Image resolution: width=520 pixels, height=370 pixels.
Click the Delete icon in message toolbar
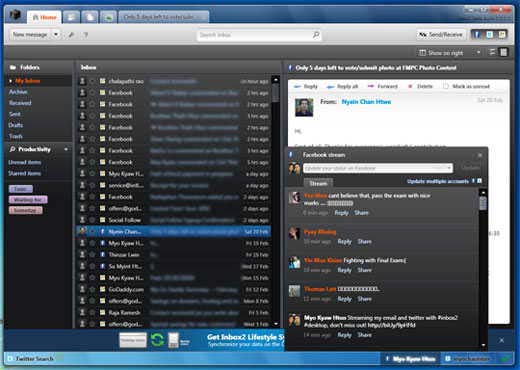click(x=410, y=86)
